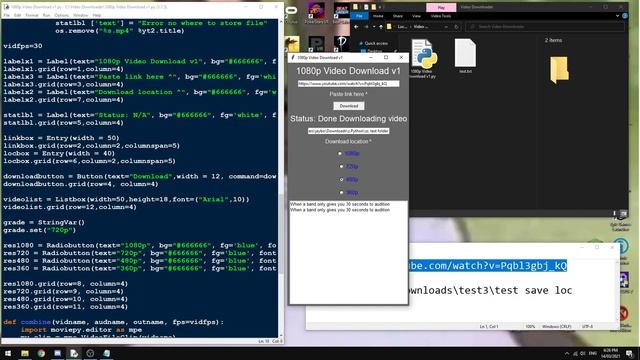This screenshot has height=360, width=640.
Task: Click the test save loc path in Notepad
Action: pyautogui.click(x=490, y=290)
